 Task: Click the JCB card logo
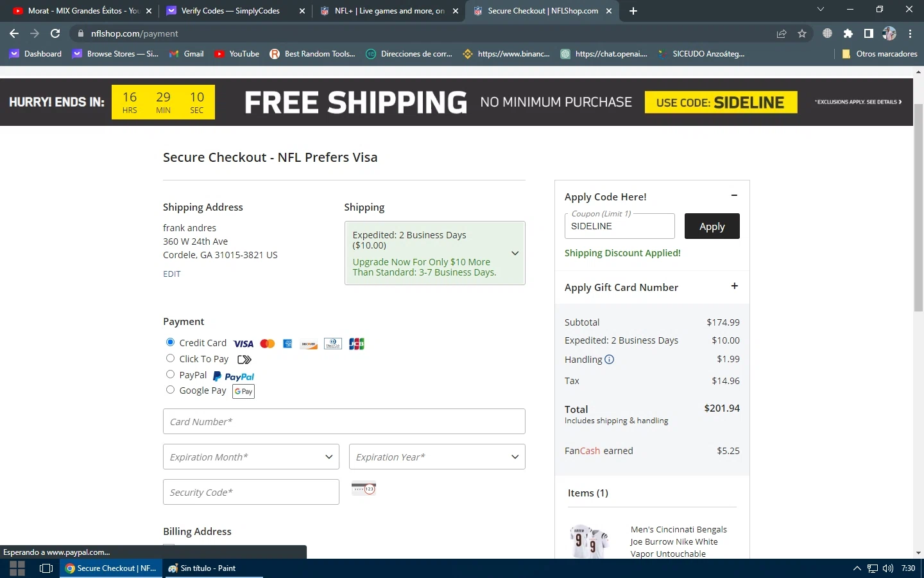[x=357, y=344]
